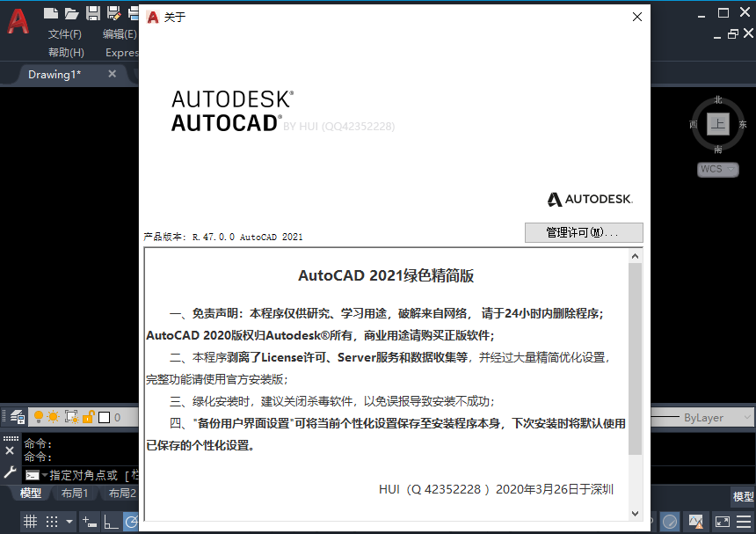The image size is (756, 534).
Task: Switch to the 布局1 layout tab
Action: point(74,493)
